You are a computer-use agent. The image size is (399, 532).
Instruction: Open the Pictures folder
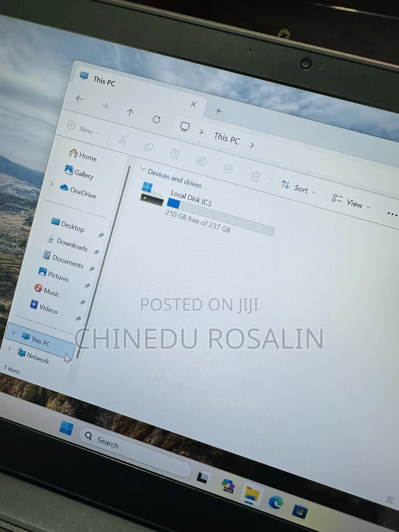pyautogui.click(x=54, y=275)
